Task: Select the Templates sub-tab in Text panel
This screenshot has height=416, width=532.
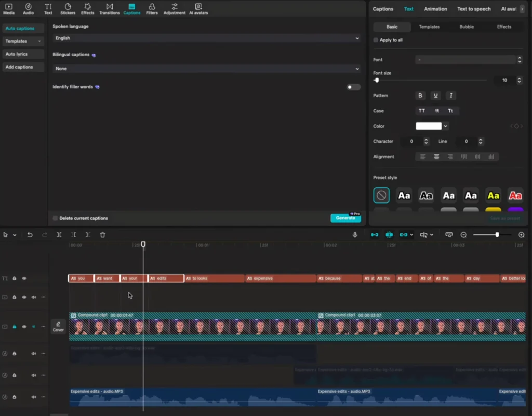Action: click(429, 27)
